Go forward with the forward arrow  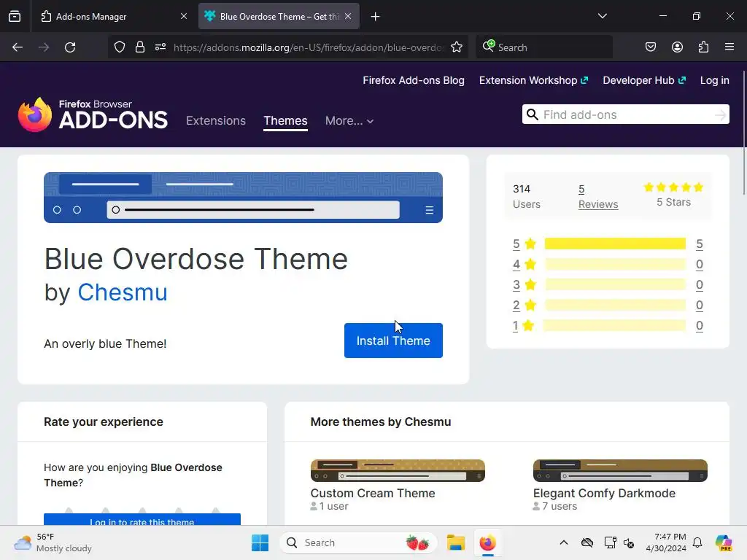point(44,47)
